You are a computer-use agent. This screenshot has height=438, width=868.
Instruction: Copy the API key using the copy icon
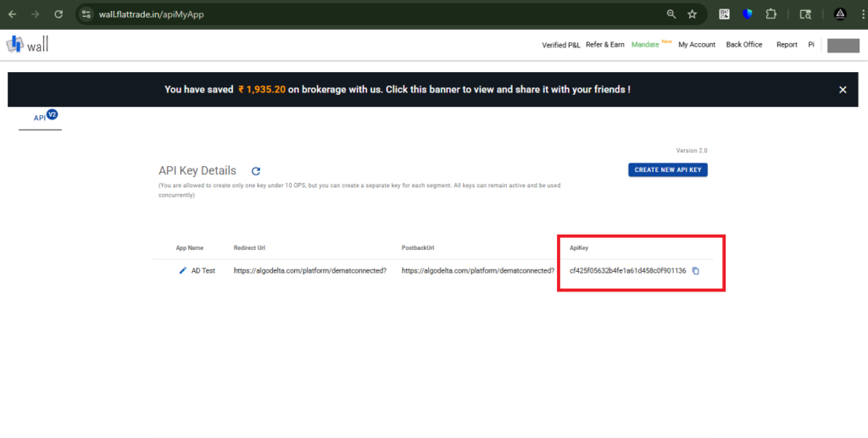pos(695,270)
